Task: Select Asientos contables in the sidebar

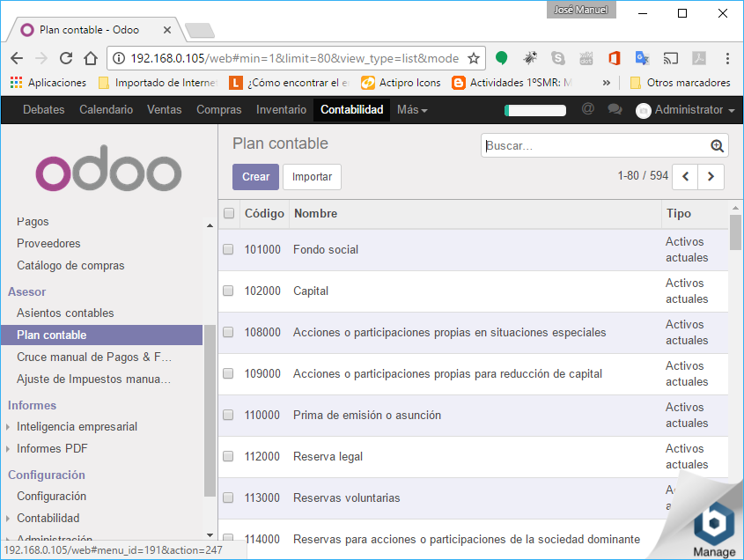Action: (65, 313)
